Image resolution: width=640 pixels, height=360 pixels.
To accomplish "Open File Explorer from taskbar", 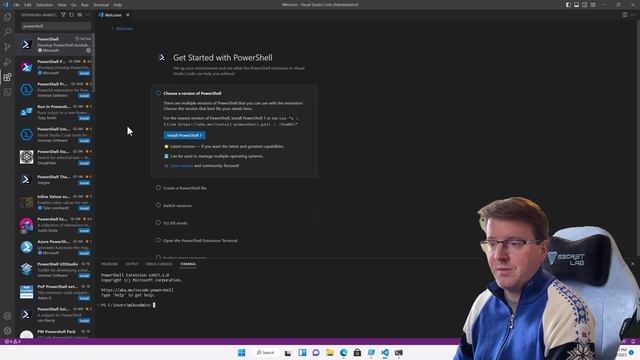I will [x=330, y=353].
